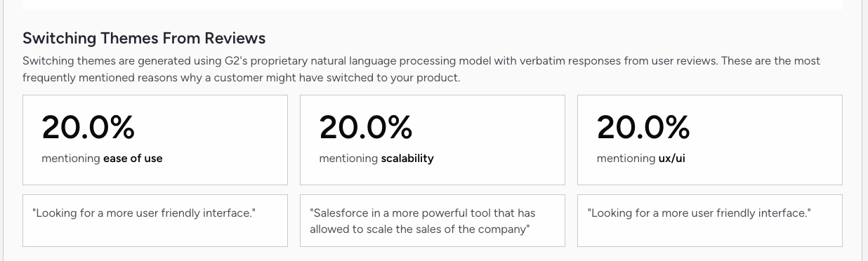Click the bold "ease of use" text
868x261 pixels.
(133, 159)
